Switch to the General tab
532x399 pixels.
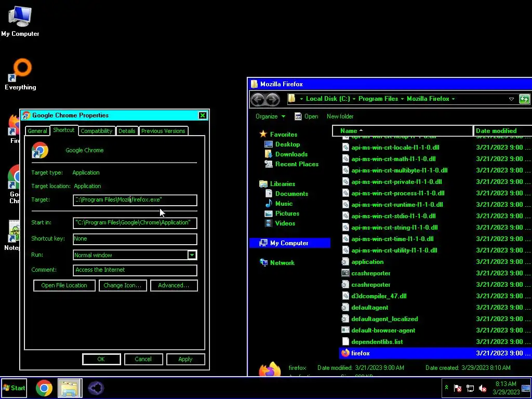tap(37, 131)
